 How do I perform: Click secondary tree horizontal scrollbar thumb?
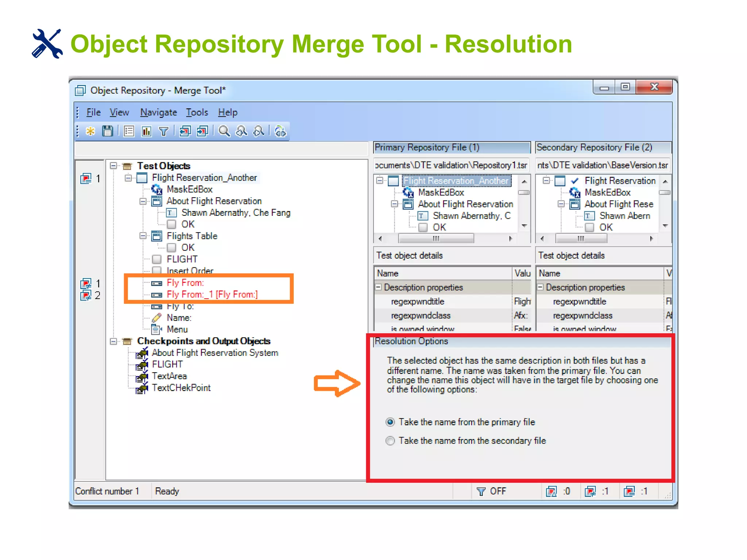(581, 238)
